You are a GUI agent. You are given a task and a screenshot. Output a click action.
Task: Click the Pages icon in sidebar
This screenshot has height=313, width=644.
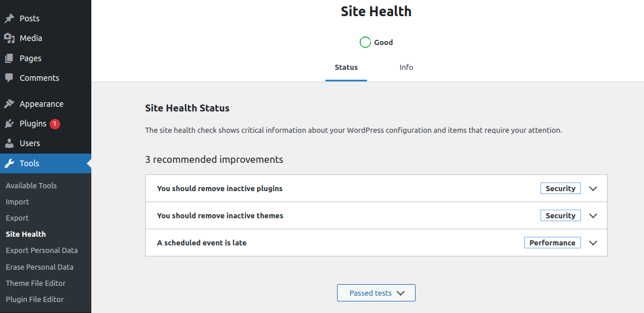pos(9,58)
